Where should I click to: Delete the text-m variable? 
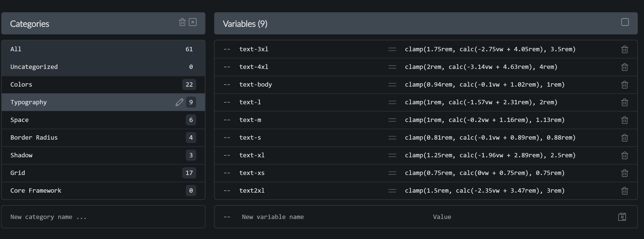click(625, 120)
